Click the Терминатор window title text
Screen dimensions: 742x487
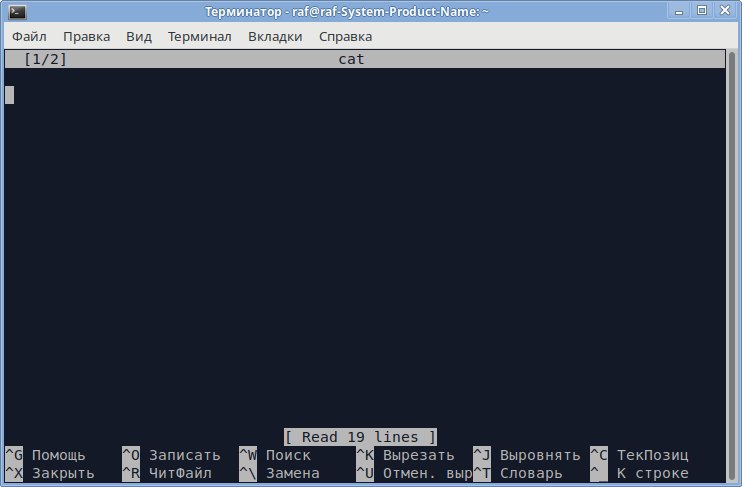pyautogui.click(x=346, y=11)
